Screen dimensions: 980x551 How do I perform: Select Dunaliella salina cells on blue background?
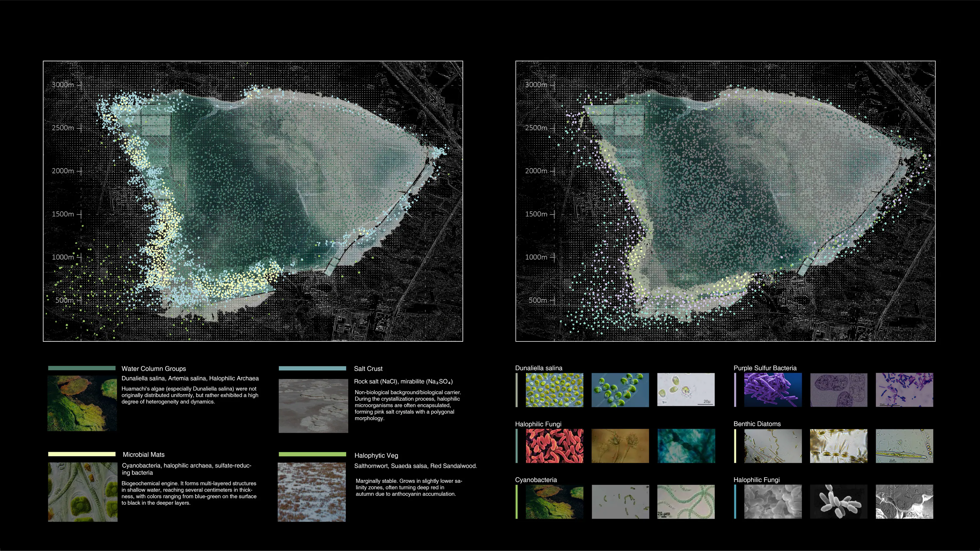[620, 390]
